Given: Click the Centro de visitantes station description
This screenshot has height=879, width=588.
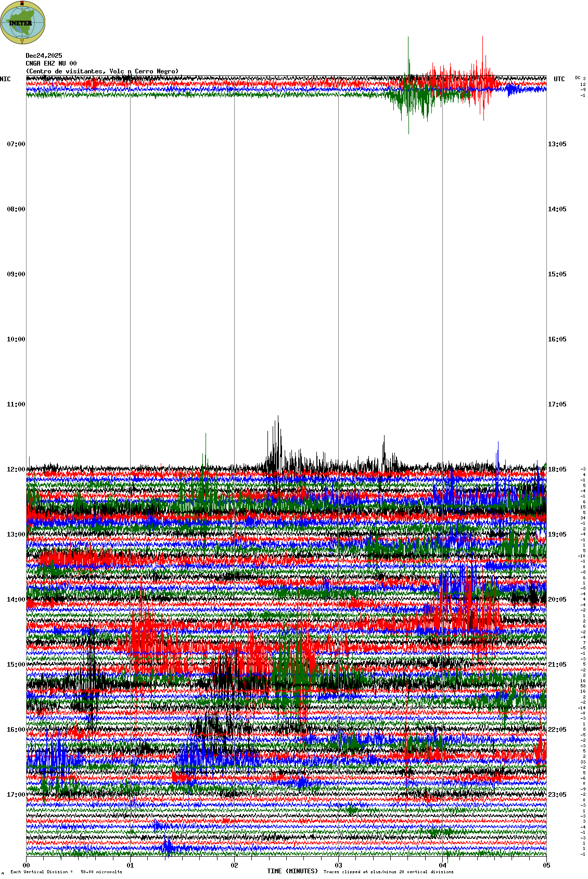Looking at the screenshot, I should click(x=102, y=71).
